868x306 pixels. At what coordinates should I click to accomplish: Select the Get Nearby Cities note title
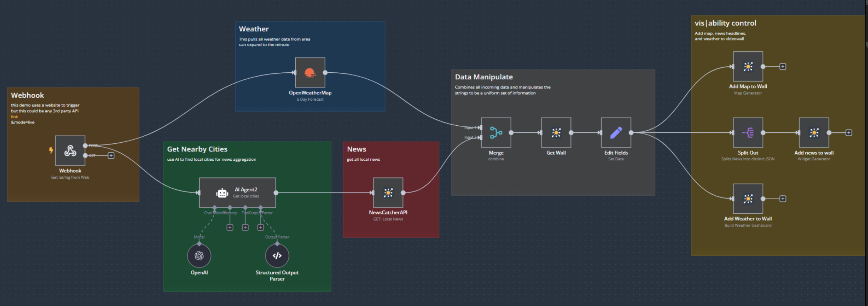click(x=197, y=149)
